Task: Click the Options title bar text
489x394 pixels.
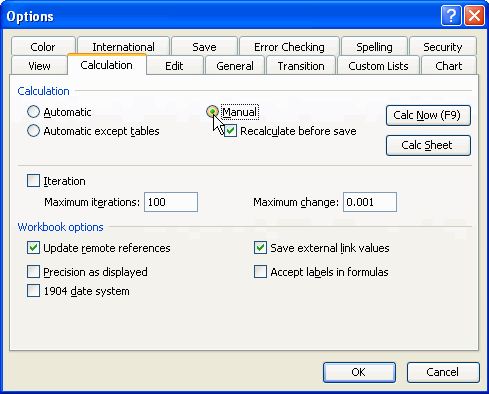Action: [x=30, y=16]
